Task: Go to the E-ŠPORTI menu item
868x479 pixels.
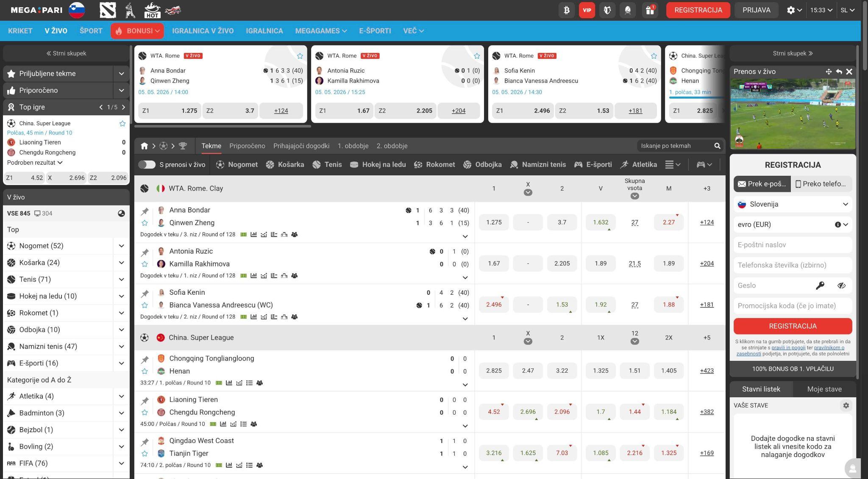Action: (375, 31)
